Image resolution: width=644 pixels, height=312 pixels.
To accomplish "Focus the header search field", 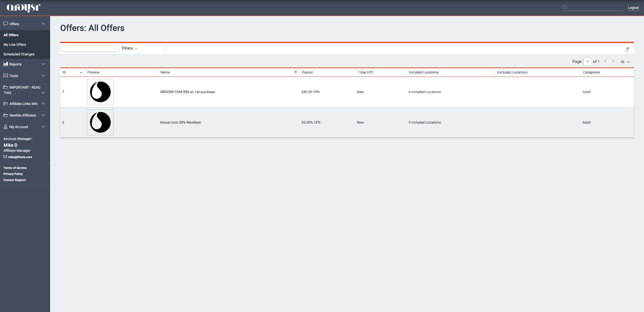I will point(596,7).
